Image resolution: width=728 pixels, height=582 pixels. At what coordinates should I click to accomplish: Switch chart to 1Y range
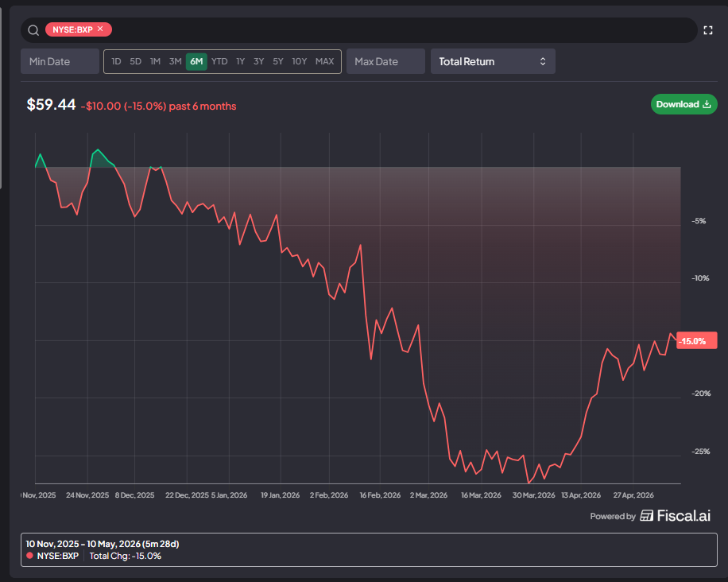[240, 61]
